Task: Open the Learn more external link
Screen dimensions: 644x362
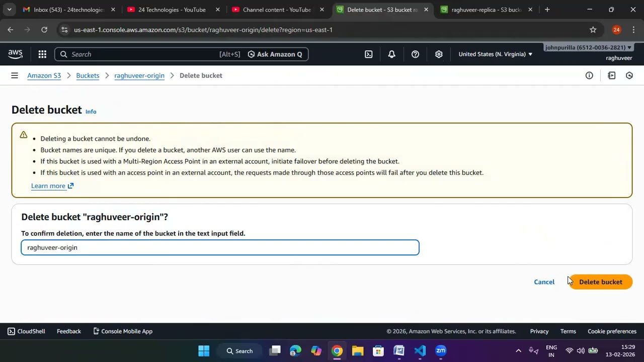Action: (x=52, y=186)
